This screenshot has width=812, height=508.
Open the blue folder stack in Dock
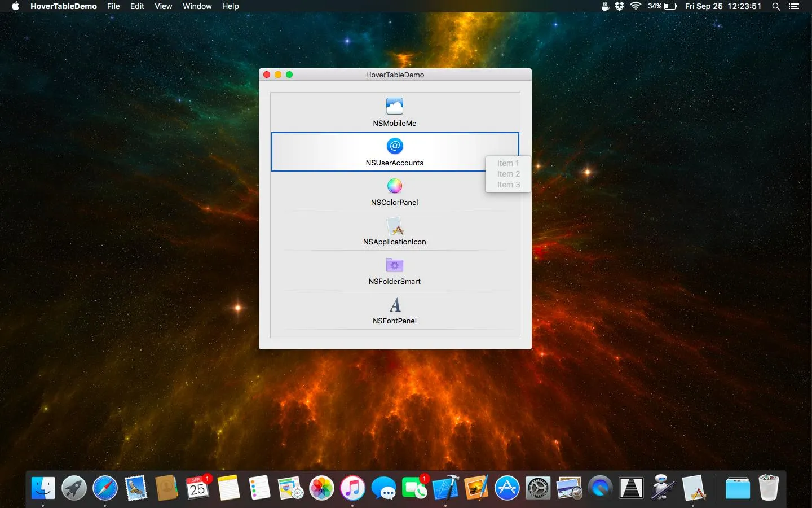[738, 488]
